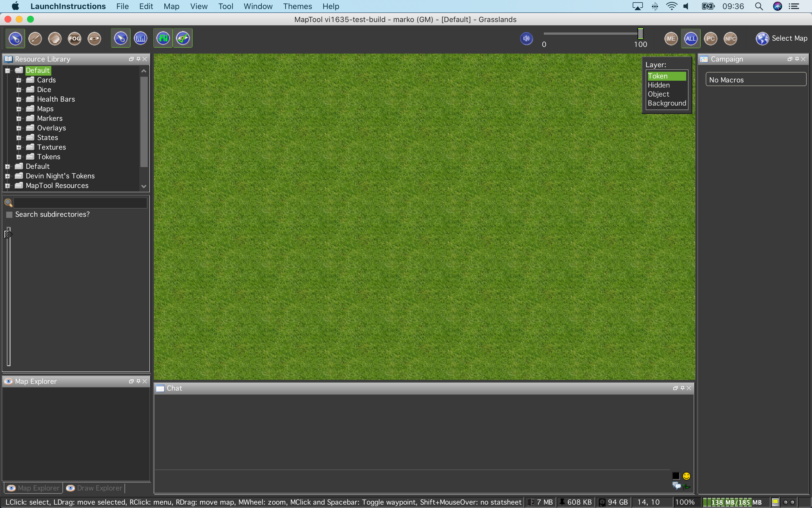
Task: Click the search magnifier icon in Resource Library
Action: point(8,203)
